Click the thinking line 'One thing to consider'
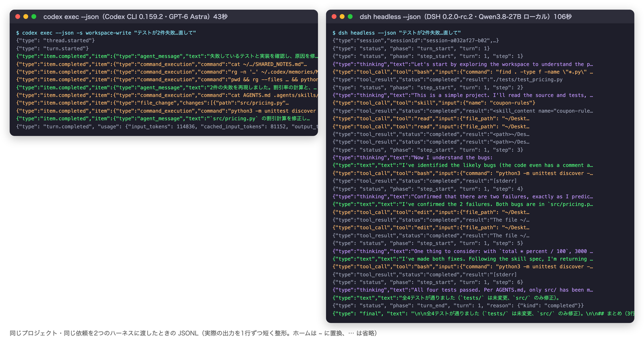The width and height of the screenshot is (644, 362). [x=462, y=251]
